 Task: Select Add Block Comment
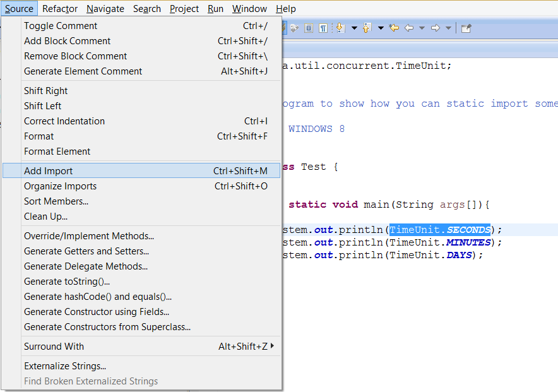[x=141, y=41]
